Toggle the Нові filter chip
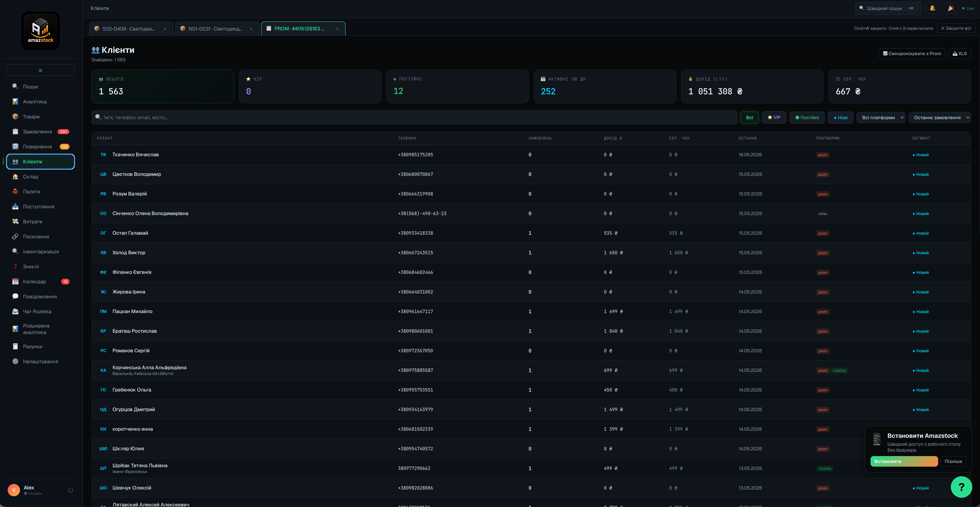980x507 pixels. coord(840,118)
